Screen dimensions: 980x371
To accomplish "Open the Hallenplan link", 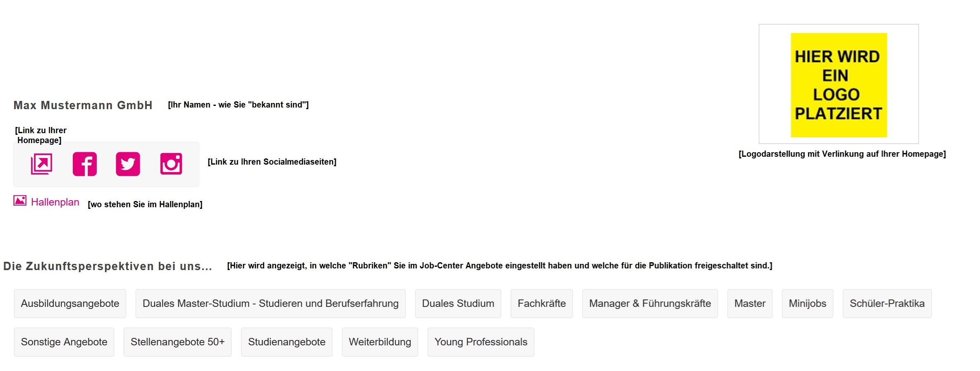I will [x=55, y=202].
